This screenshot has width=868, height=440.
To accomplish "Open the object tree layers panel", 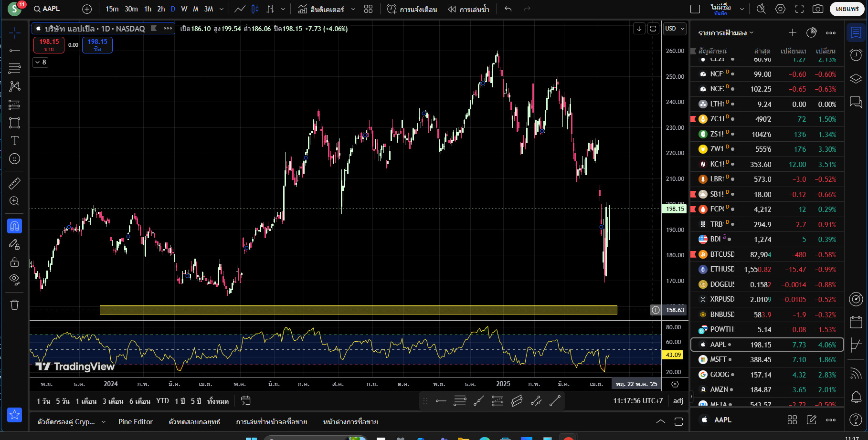I will pyautogui.click(x=856, y=78).
